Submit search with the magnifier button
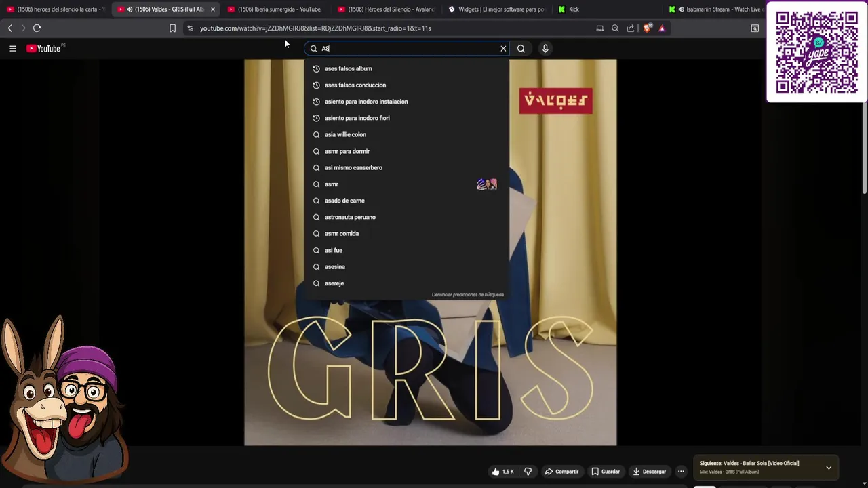Image resolution: width=868 pixels, height=488 pixels. click(x=521, y=48)
